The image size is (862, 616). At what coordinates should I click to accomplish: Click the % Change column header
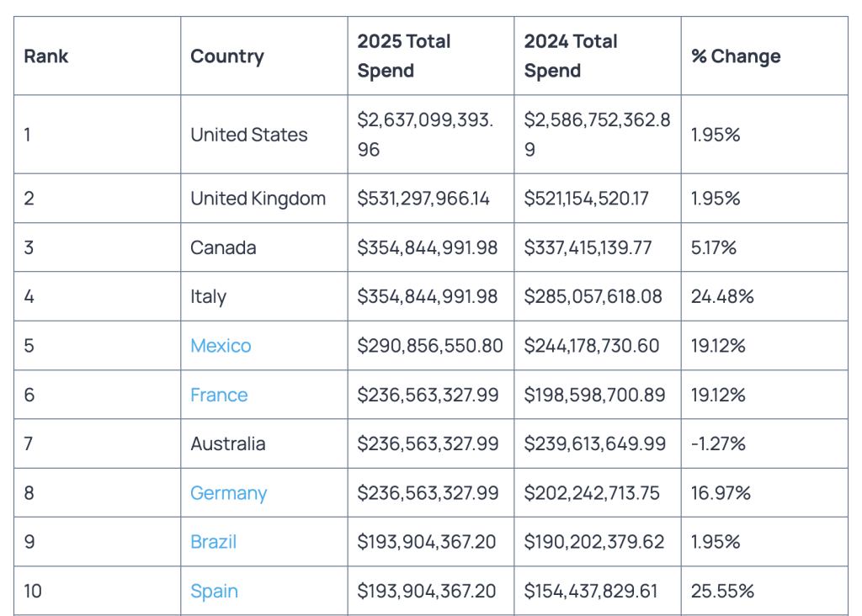pyautogui.click(x=736, y=56)
